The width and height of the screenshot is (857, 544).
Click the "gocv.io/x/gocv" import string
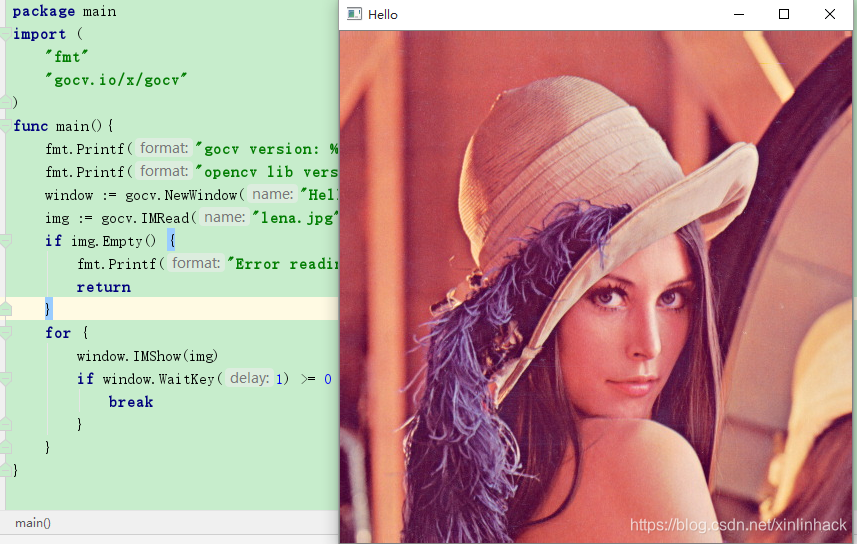116,80
